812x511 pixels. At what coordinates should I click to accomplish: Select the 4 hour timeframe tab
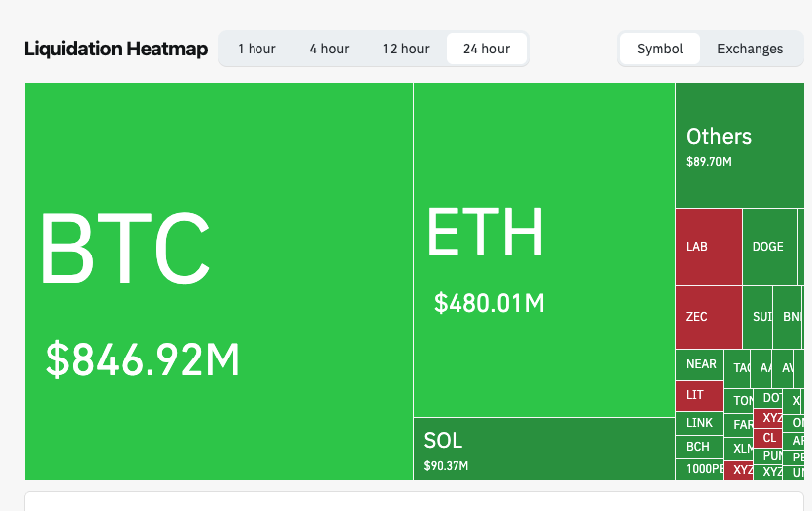click(329, 49)
